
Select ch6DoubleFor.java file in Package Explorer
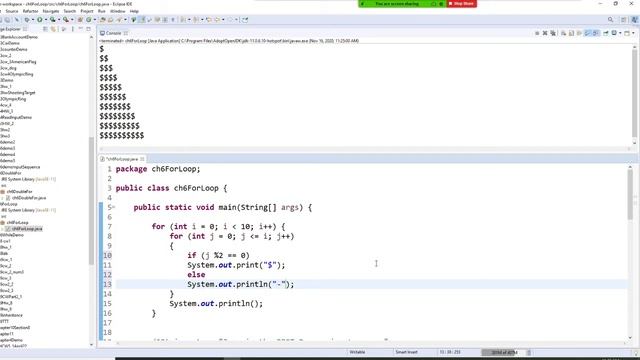coord(29,198)
